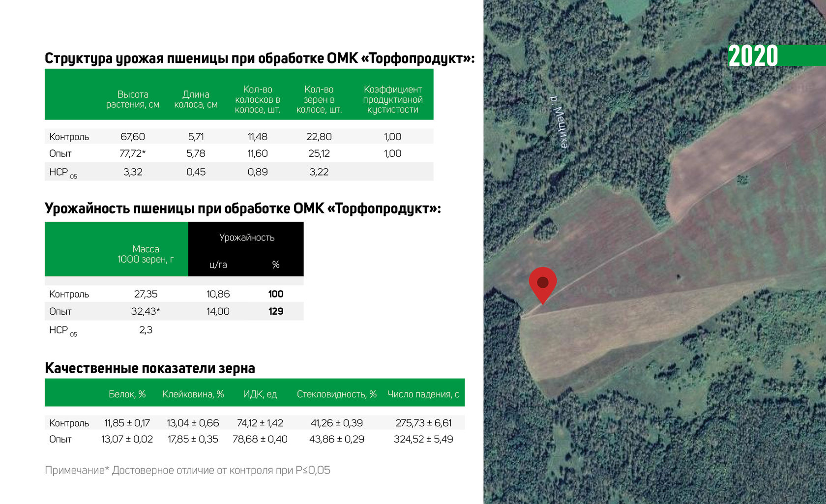The width and height of the screenshot is (826, 504).
Task: Select value 32,43* in yield table
Action: click(146, 311)
